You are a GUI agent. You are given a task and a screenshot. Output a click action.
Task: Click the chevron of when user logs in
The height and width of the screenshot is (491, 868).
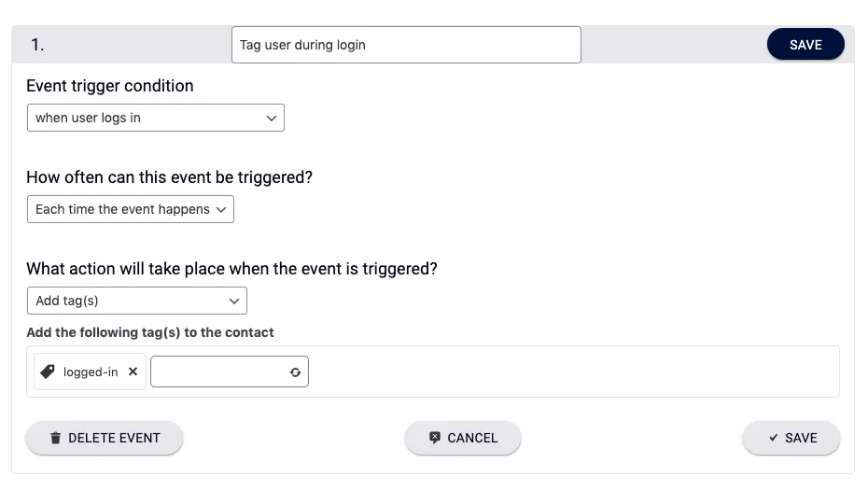tap(272, 118)
